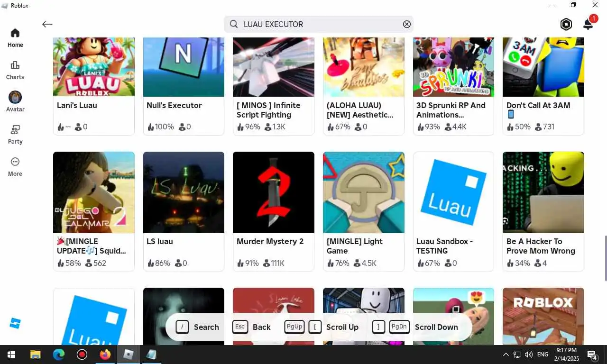Click the Lani's Luau title text

click(x=77, y=105)
